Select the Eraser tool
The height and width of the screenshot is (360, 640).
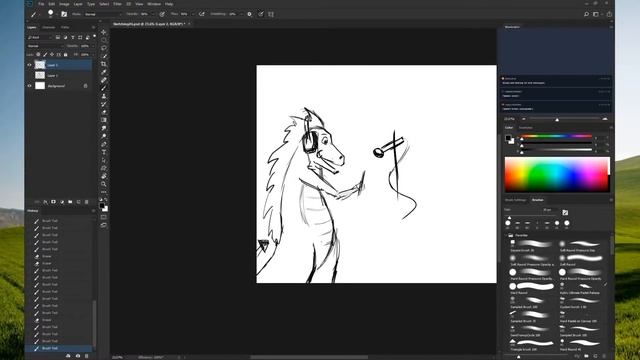(104, 112)
